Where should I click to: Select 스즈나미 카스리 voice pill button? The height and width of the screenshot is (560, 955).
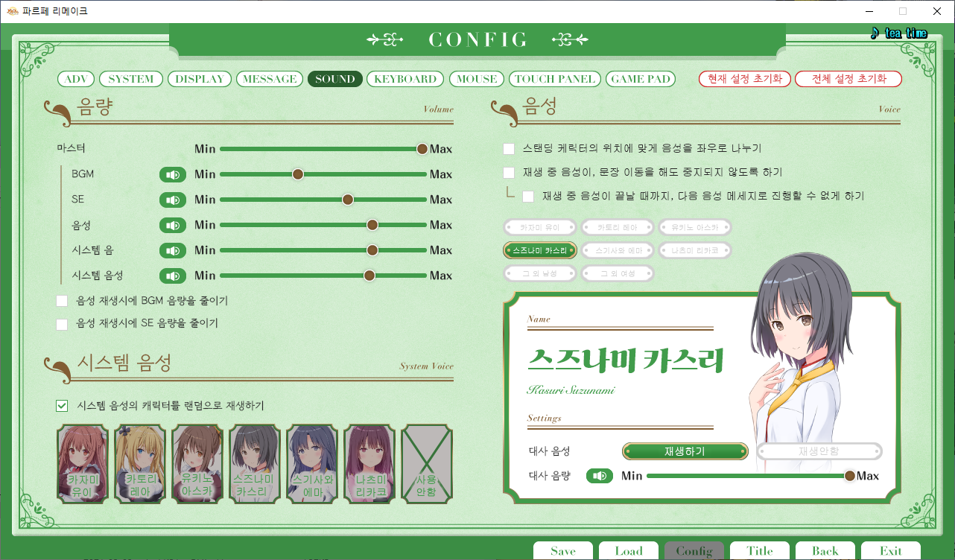pyautogui.click(x=540, y=251)
